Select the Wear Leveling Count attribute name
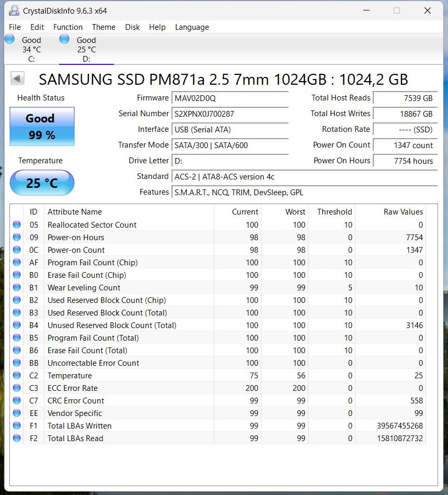448x495 pixels. [x=84, y=288]
